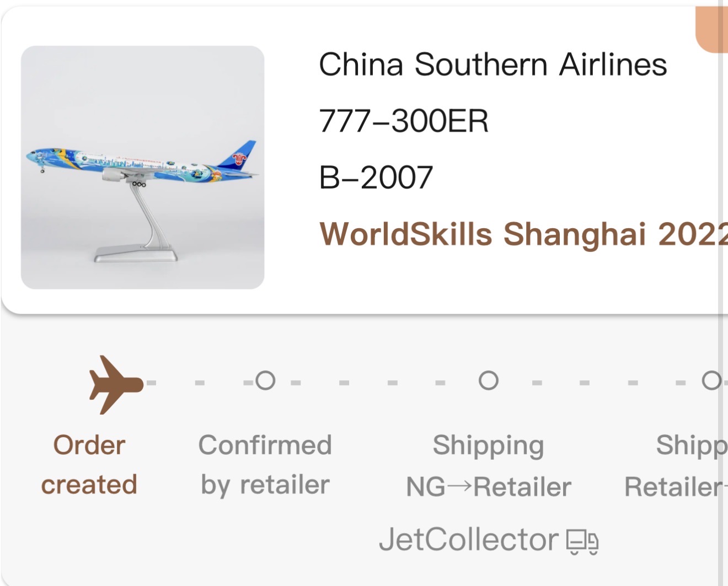The width and height of the screenshot is (728, 586).
Task: Click the China Southern Airlines title
Action: pos(493,64)
